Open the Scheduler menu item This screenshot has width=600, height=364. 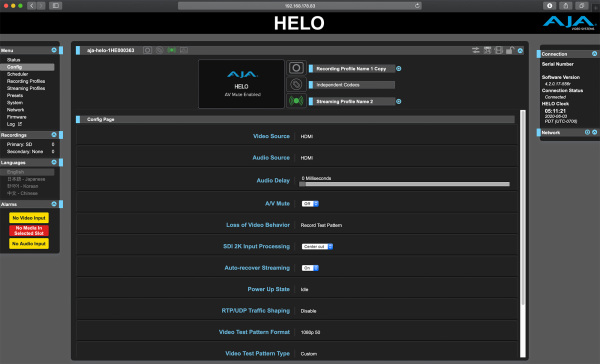pyautogui.click(x=17, y=74)
